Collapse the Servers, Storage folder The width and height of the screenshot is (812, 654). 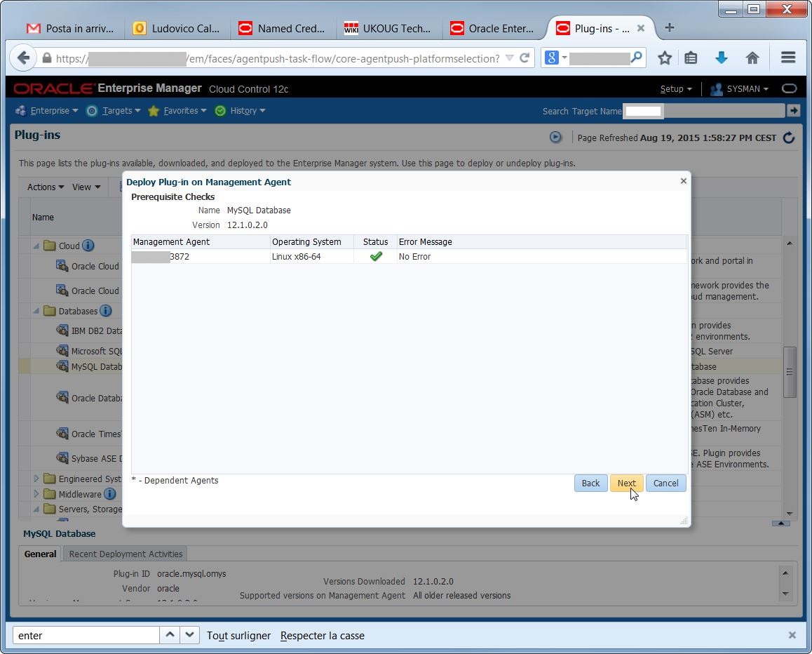pos(36,509)
